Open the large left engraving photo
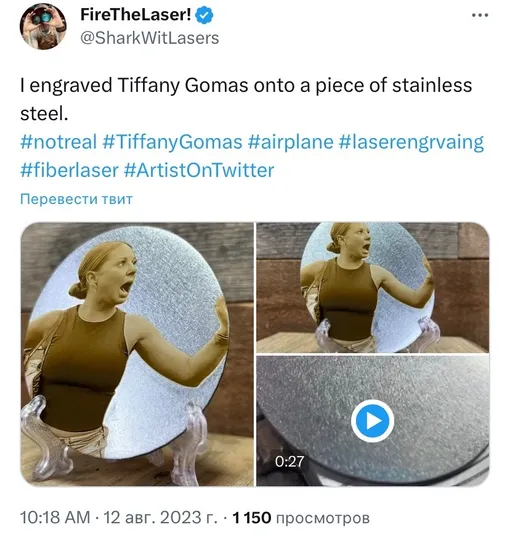Image resolution: width=510 pixels, height=543 pixels. tap(137, 354)
